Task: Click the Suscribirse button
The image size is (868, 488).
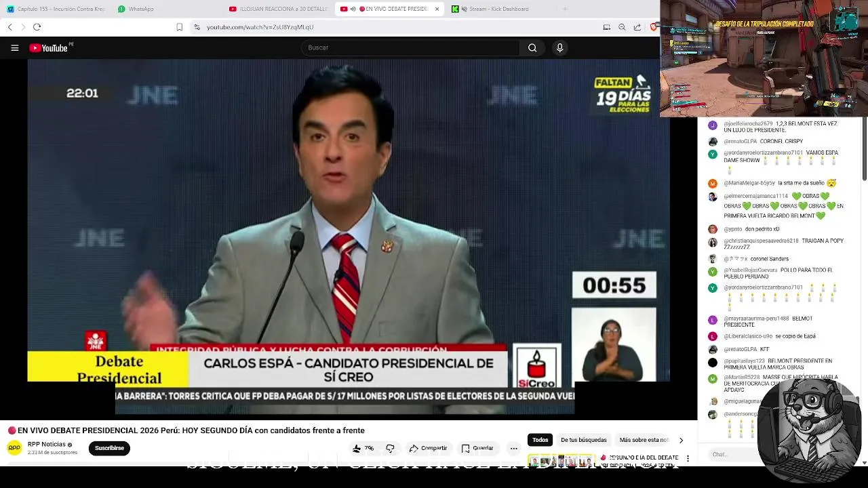Action: coord(109,448)
